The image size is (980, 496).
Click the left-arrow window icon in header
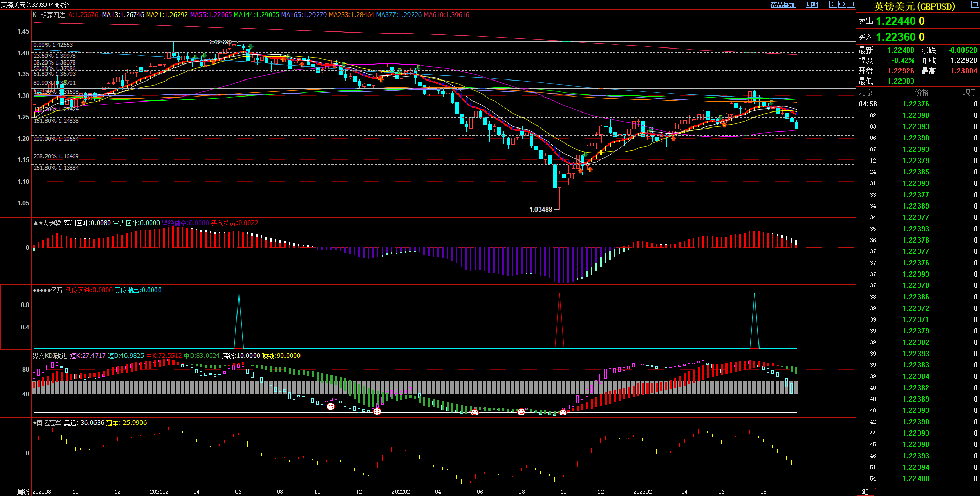point(833,4)
